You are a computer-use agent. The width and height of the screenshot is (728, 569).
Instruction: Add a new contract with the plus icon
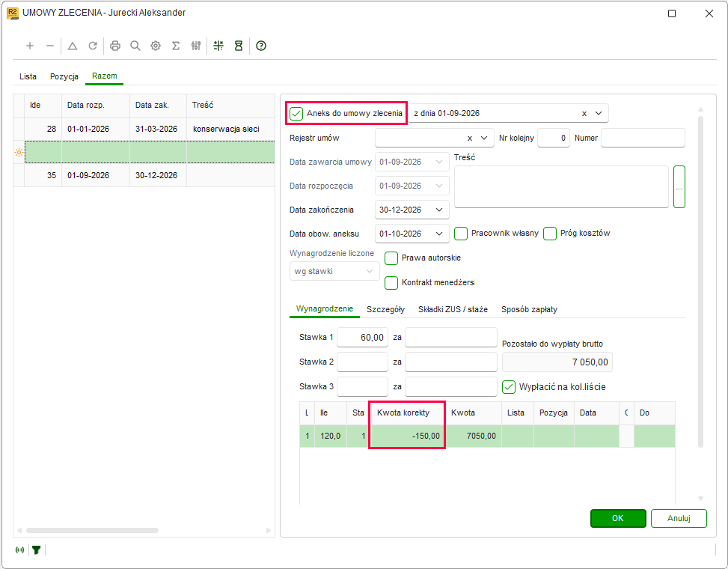click(x=30, y=46)
